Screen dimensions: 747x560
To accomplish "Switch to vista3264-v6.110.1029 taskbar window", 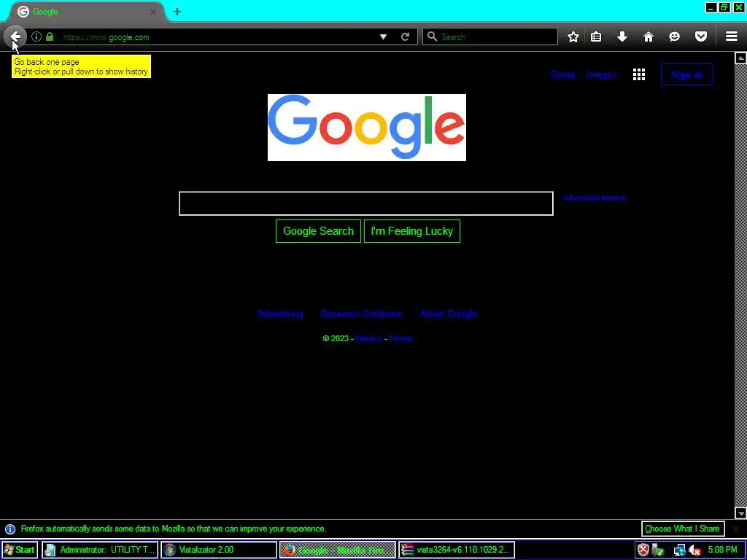I will 457,550.
